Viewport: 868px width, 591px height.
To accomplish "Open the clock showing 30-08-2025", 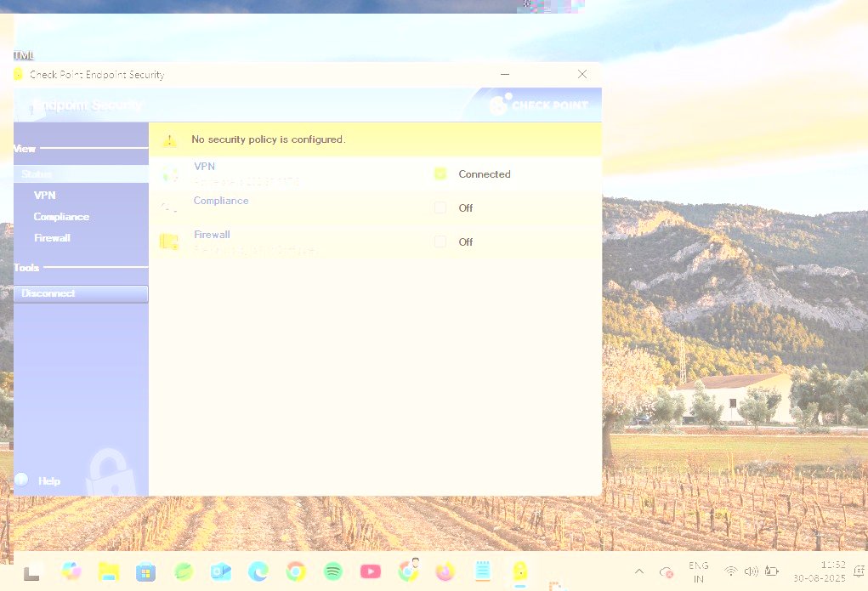I will tap(820, 571).
